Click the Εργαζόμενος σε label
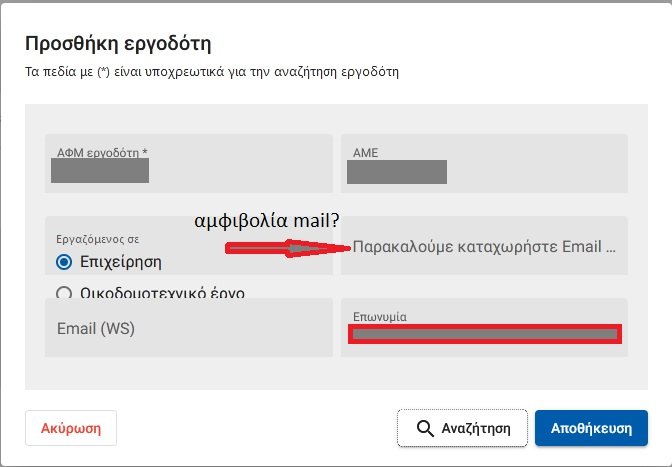 coord(97,240)
